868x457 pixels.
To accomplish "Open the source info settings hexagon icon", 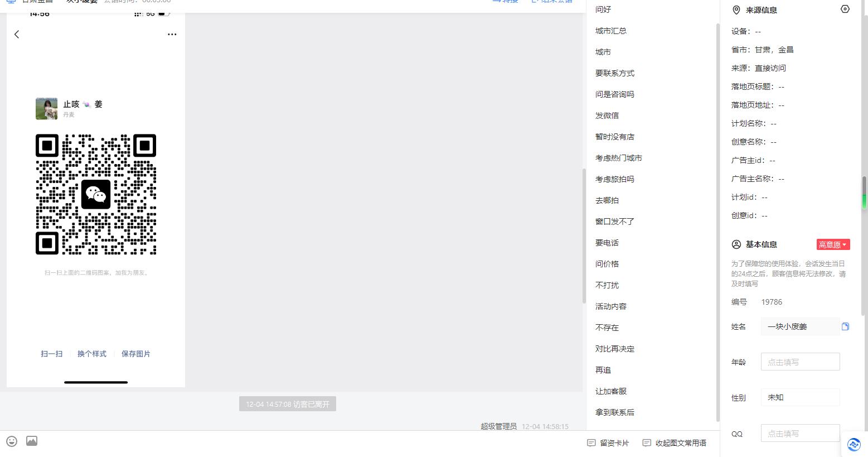I will (845, 9).
